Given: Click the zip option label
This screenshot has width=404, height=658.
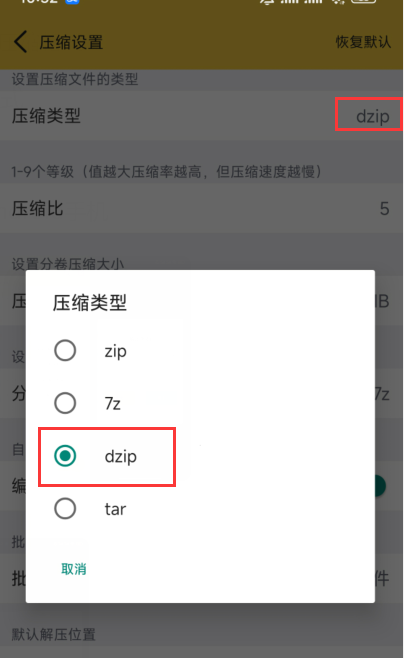Looking at the screenshot, I should click(115, 351).
